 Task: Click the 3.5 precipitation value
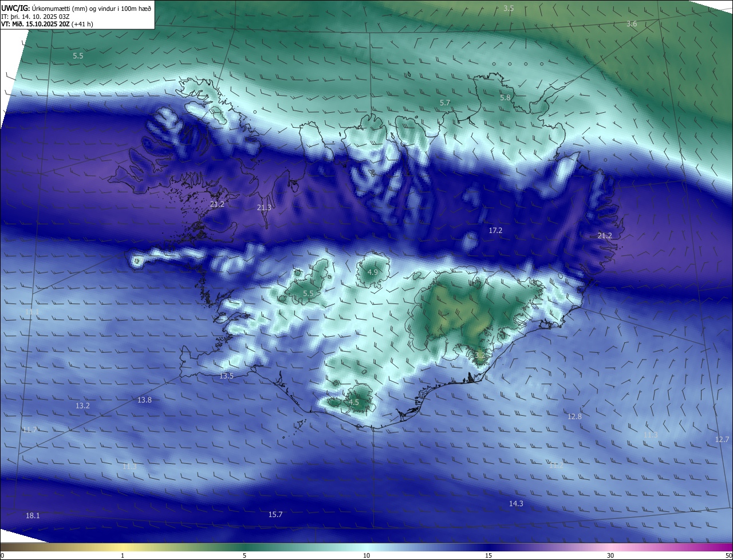tap(509, 9)
